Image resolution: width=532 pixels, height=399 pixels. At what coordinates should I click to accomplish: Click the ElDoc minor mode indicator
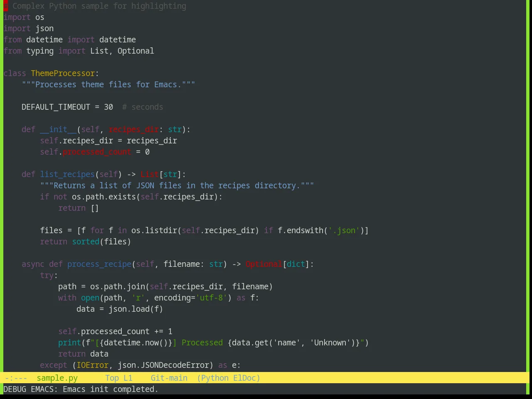[245, 378]
